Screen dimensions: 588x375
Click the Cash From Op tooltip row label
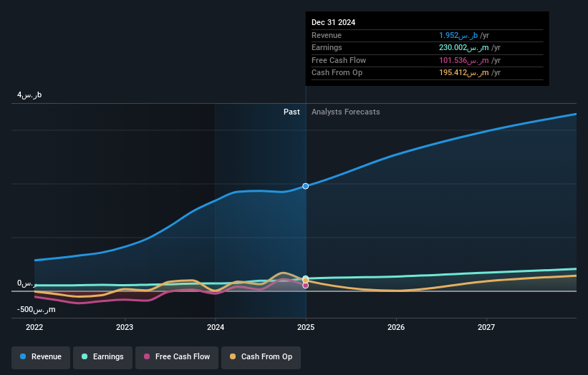point(337,73)
